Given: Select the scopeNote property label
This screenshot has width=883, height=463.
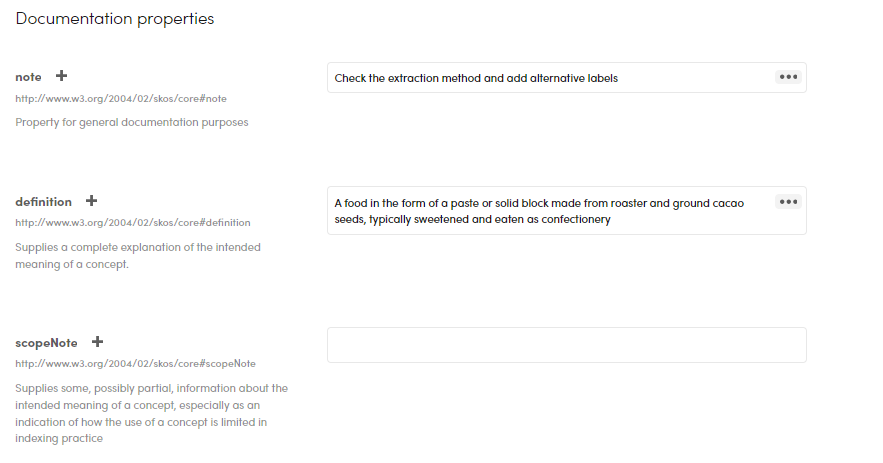Looking at the screenshot, I should (47, 343).
